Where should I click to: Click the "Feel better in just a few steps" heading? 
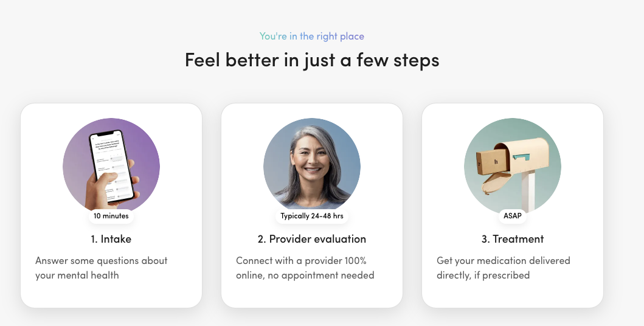click(x=312, y=60)
